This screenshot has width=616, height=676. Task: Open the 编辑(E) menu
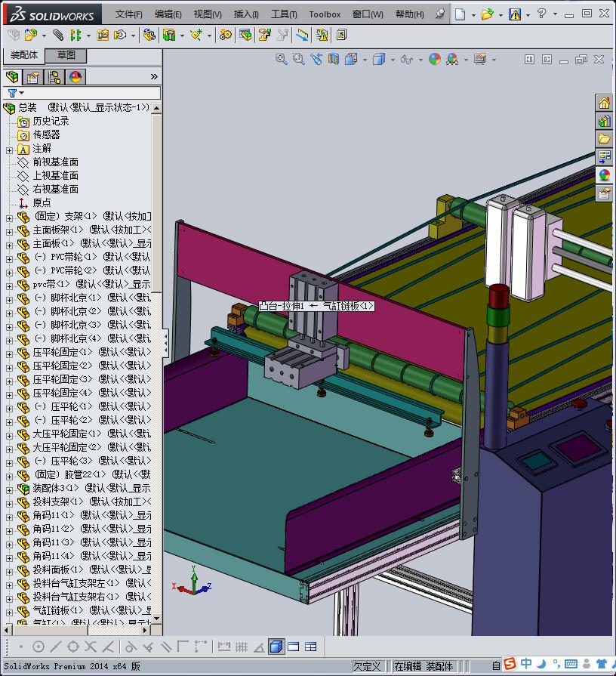point(168,14)
